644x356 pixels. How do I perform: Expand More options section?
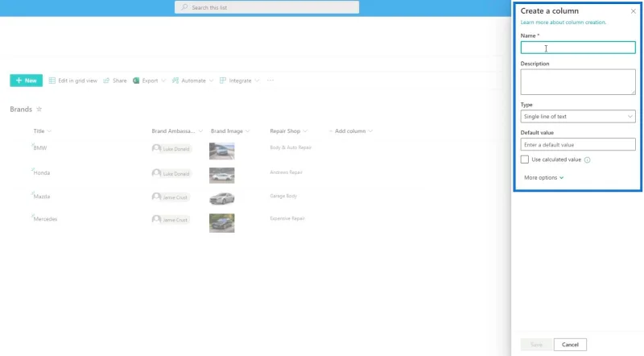[x=544, y=177]
